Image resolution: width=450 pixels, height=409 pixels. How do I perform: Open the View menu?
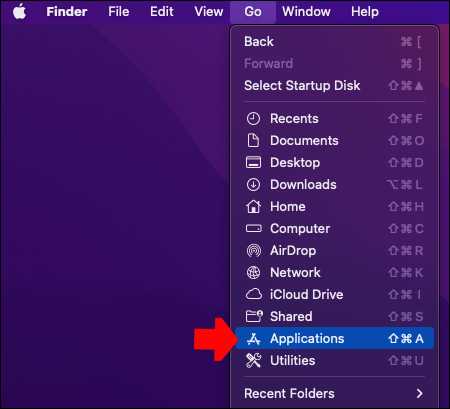coord(209,12)
